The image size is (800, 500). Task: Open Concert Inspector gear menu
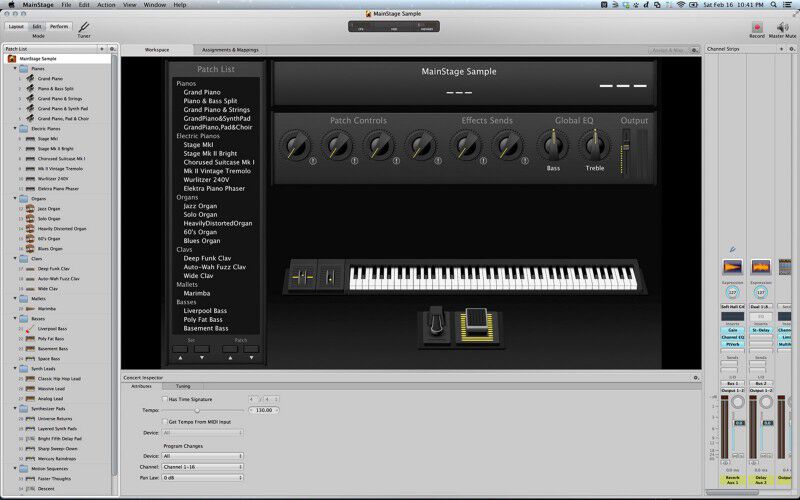pyautogui.click(x=695, y=378)
